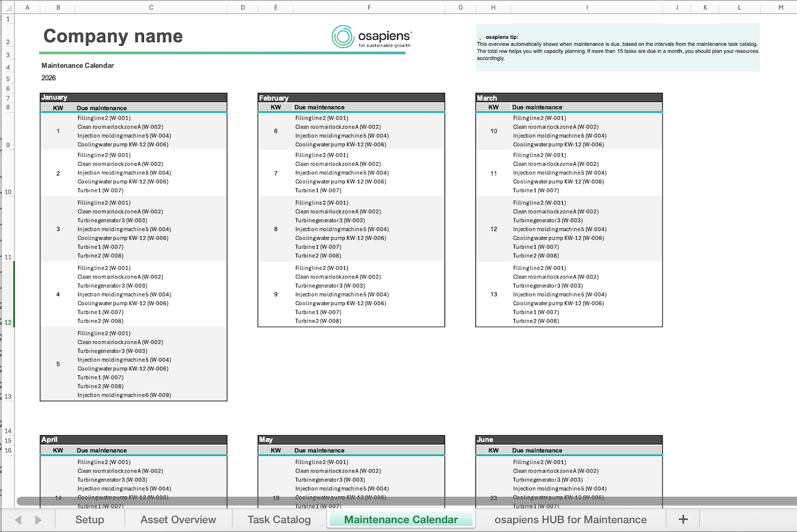This screenshot has width=797, height=532.
Task: Click the left sheet navigation arrow
Action: (18, 519)
